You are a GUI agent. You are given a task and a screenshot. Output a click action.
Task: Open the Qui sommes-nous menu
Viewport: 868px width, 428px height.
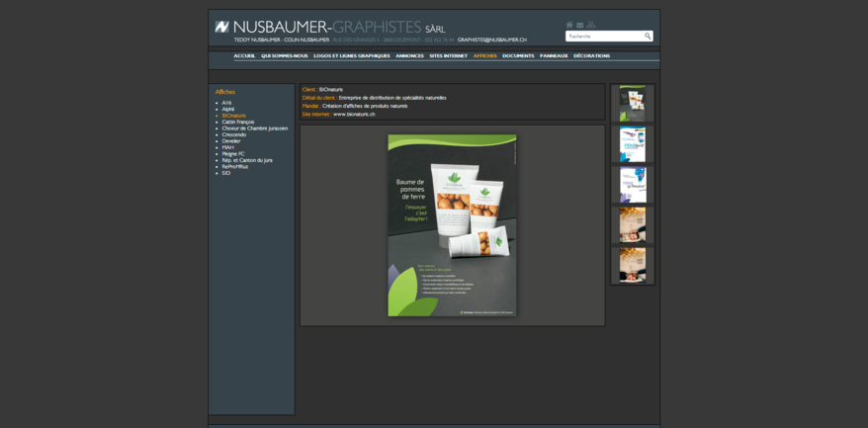[x=284, y=55]
